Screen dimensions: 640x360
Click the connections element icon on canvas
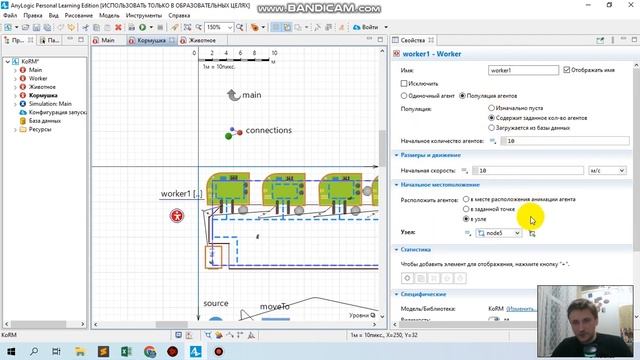click(233, 133)
